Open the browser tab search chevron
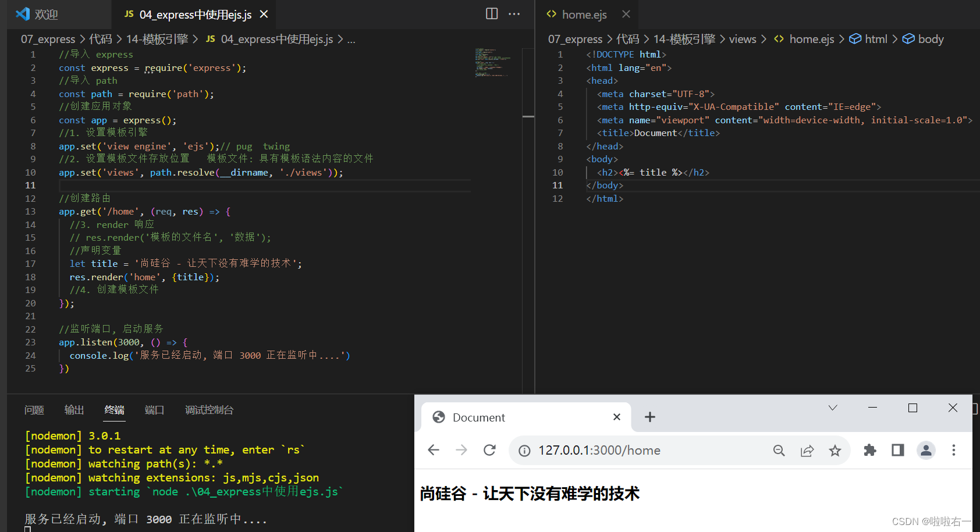This screenshot has width=980, height=532. (833, 408)
